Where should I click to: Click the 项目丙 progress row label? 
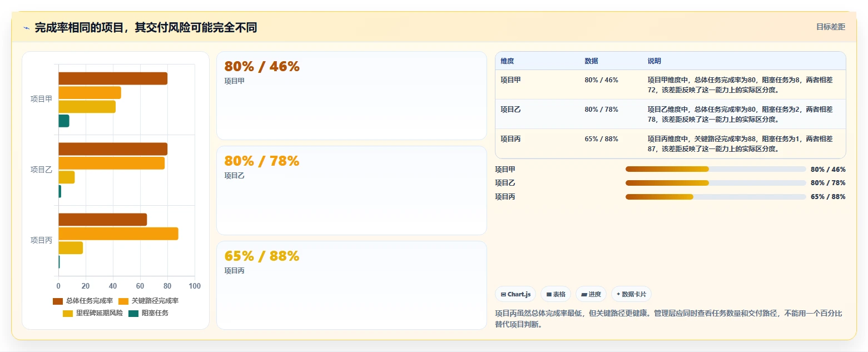[505, 197]
